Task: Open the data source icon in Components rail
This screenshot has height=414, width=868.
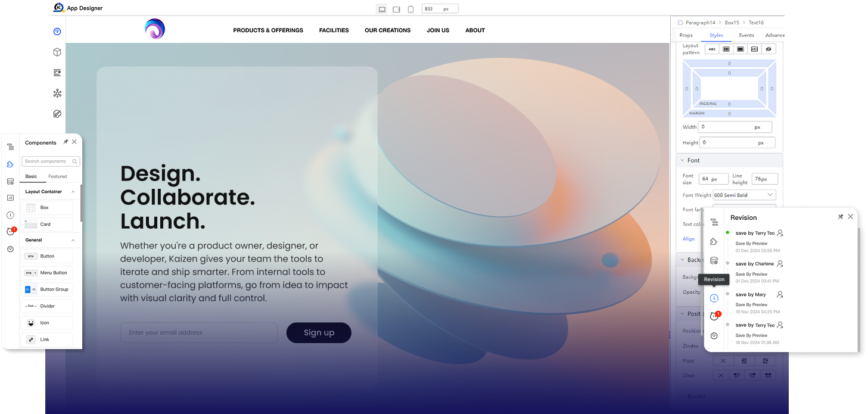Action: [10, 181]
